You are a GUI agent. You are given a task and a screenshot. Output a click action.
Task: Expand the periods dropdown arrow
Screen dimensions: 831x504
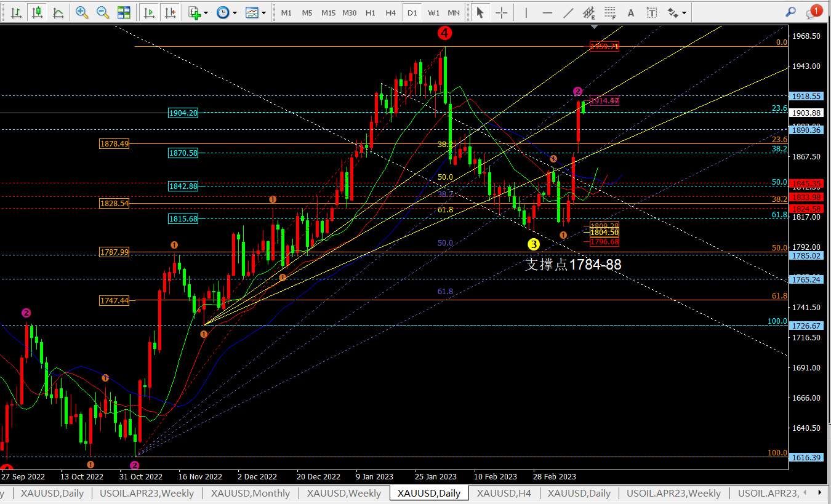point(235,12)
